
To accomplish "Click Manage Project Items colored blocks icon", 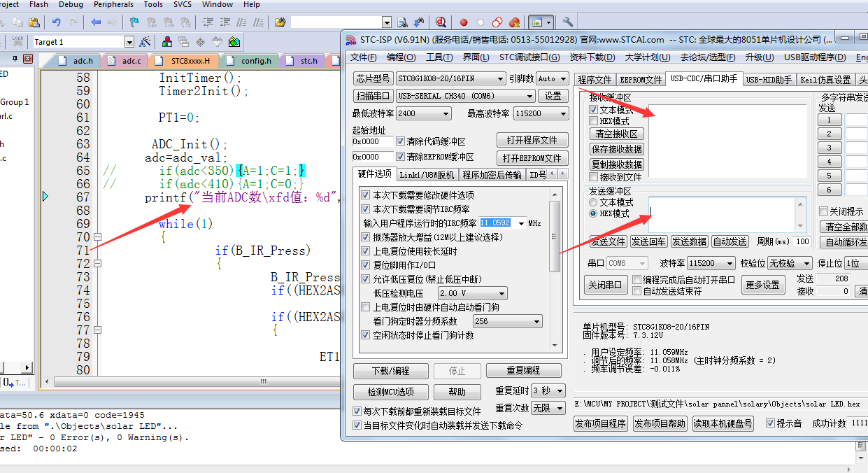I will click(167, 42).
